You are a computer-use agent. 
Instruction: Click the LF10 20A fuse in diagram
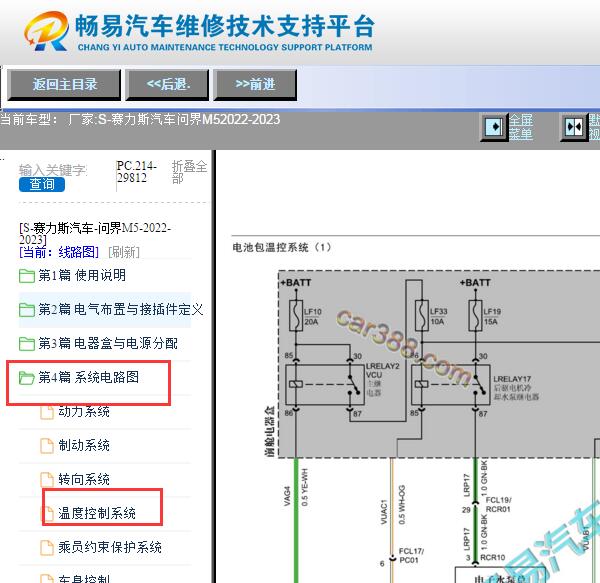click(x=296, y=316)
